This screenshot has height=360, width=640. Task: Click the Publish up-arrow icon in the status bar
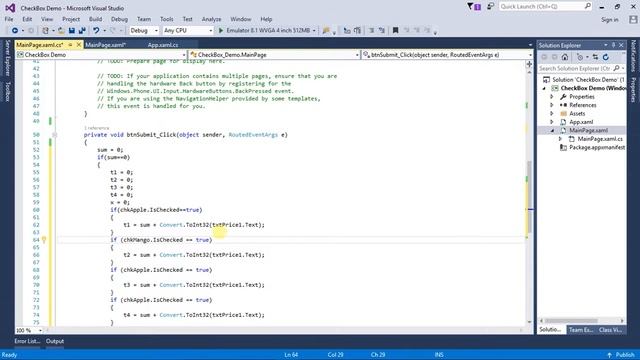pos(609,355)
